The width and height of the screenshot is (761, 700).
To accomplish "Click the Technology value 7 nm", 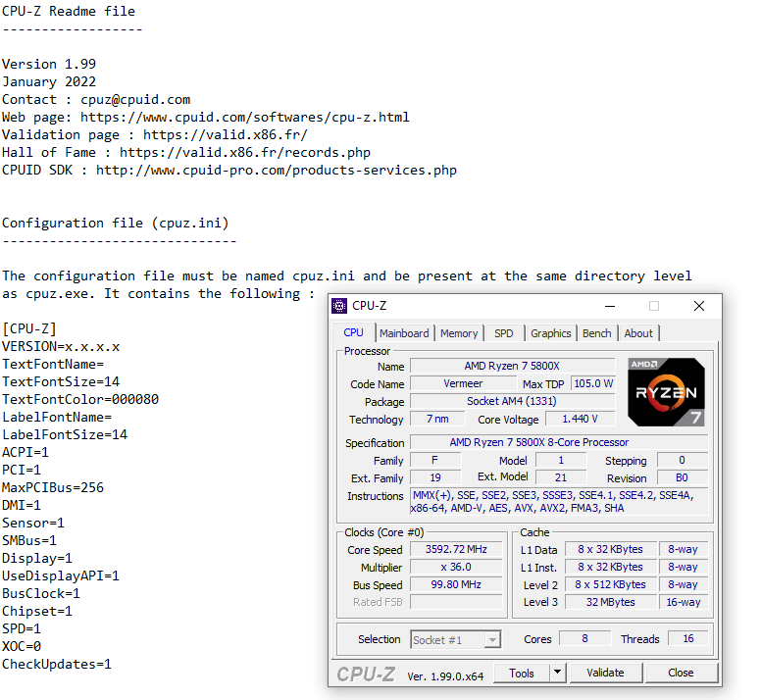I will [437, 419].
